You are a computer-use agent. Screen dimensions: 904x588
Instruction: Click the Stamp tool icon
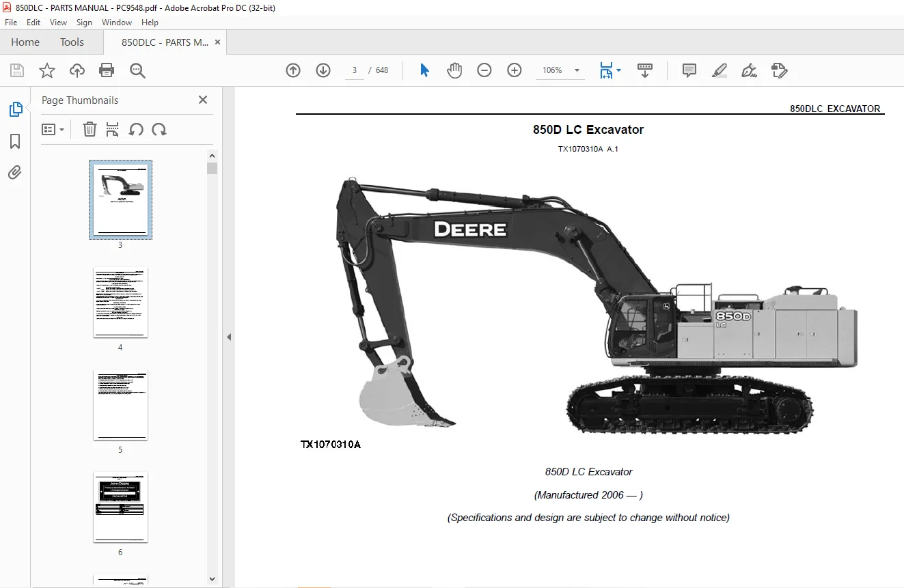click(780, 70)
